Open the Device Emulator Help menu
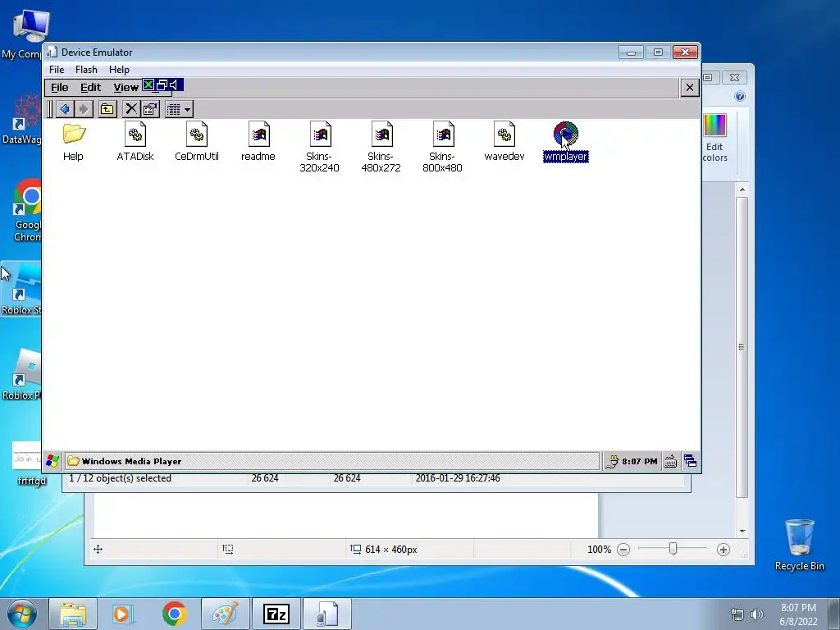840x630 pixels. point(119,70)
